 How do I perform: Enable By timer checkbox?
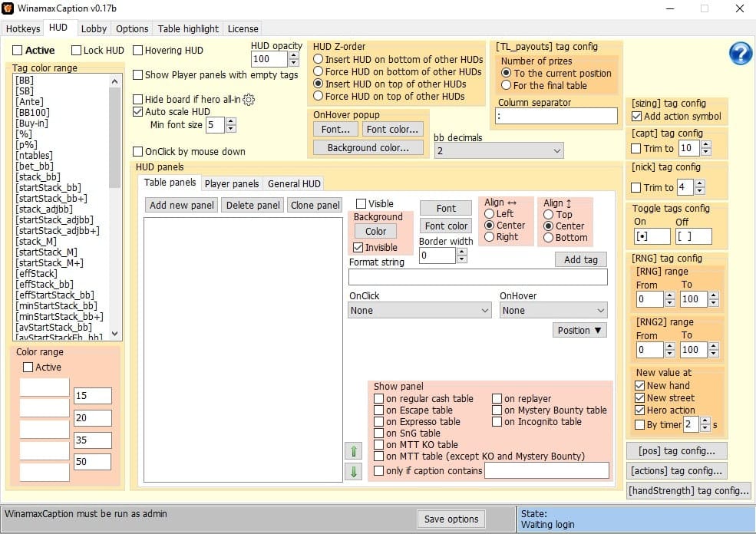pyautogui.click(x=640, y=425)
